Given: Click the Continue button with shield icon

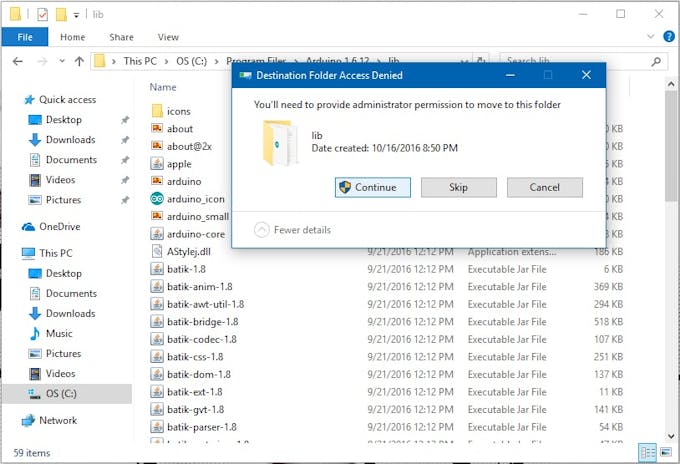Looking at the screenshot, I should coord(373,187).
